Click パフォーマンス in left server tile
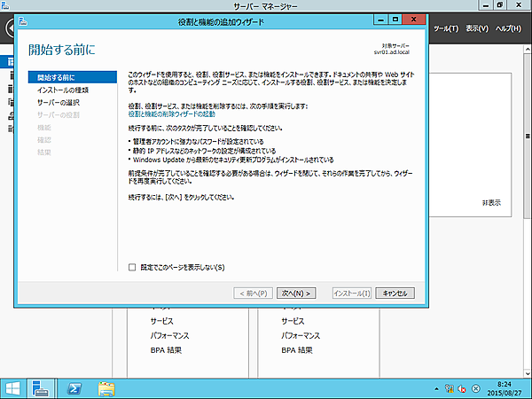This screenshot has height=399, width=532. (169, 335)
